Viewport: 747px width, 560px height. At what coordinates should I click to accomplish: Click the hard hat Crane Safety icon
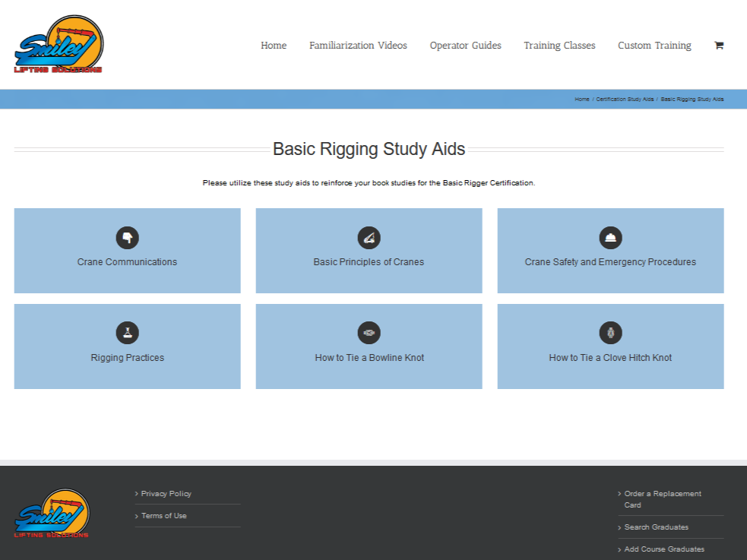(x=610, y=238)
